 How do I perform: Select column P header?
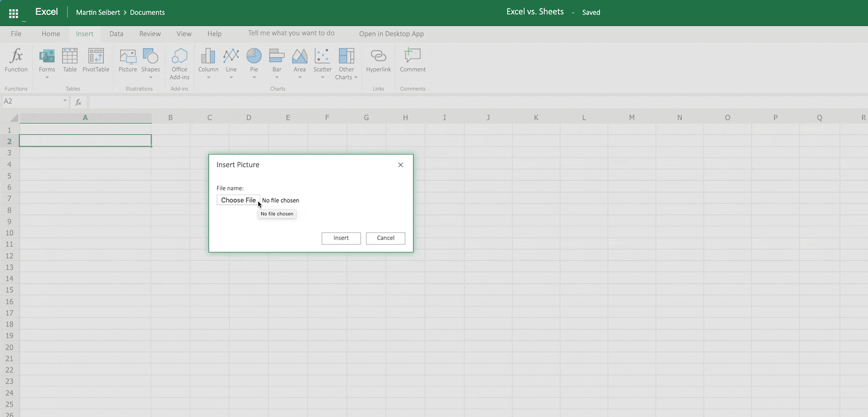(775, 118)
